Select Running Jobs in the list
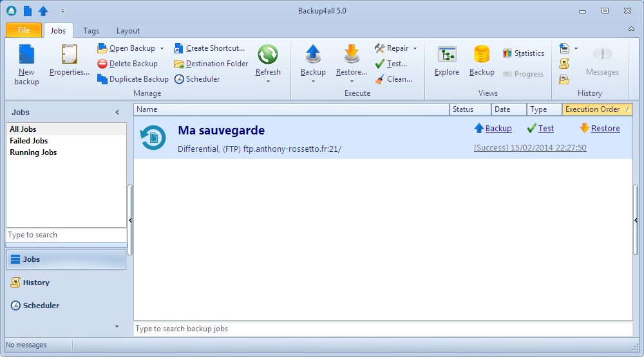Screen dimensions: 644x357 point(66,152)
